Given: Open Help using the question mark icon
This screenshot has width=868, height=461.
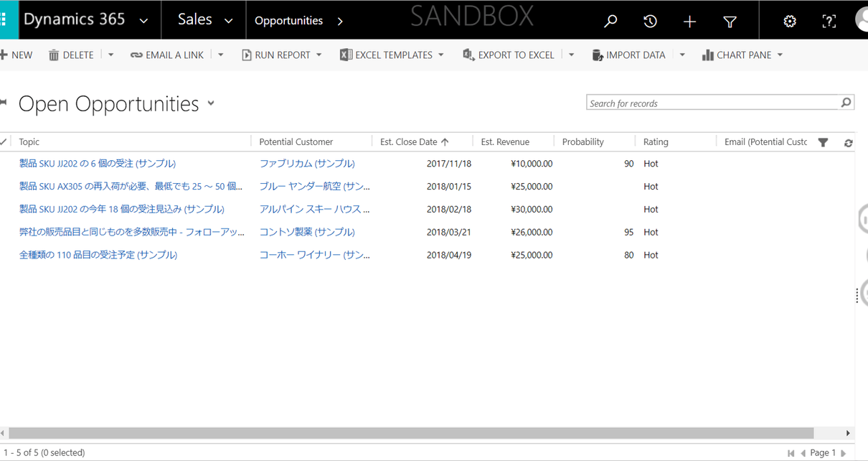Looking at the screenshot, I should tap(829, 20).
